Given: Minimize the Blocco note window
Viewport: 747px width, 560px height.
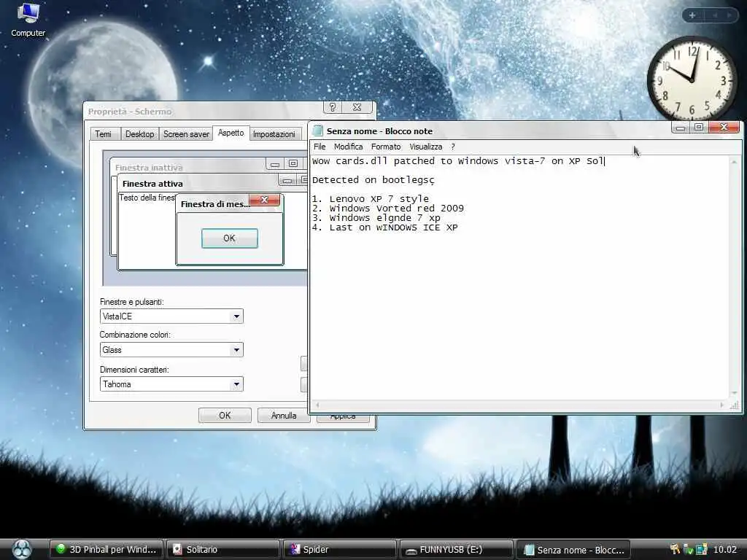Looking at the screenshot, I should click(x=681, y=127).
